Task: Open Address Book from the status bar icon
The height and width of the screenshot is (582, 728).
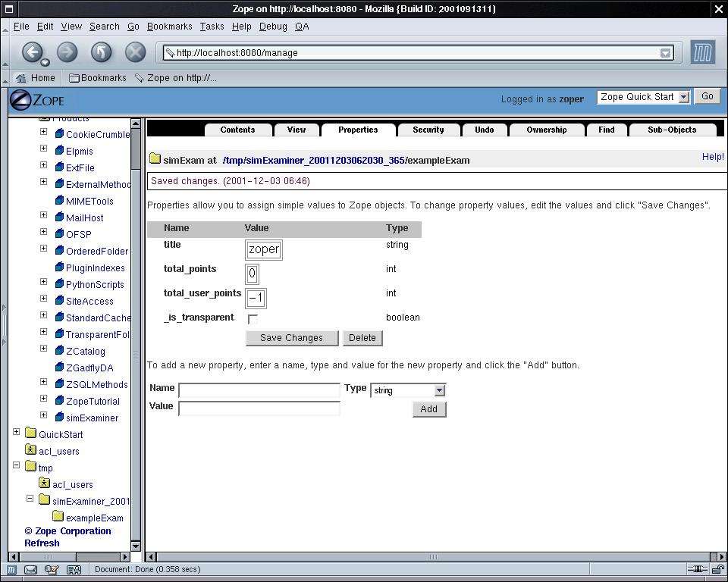Action: click(74, 569)
